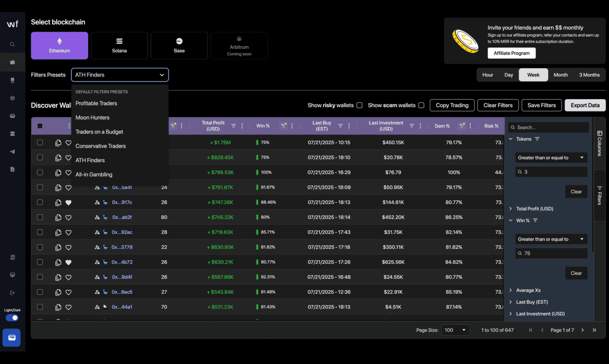Switch time range to Month
The height and width of the screenshot is (364, 609).
561,75
